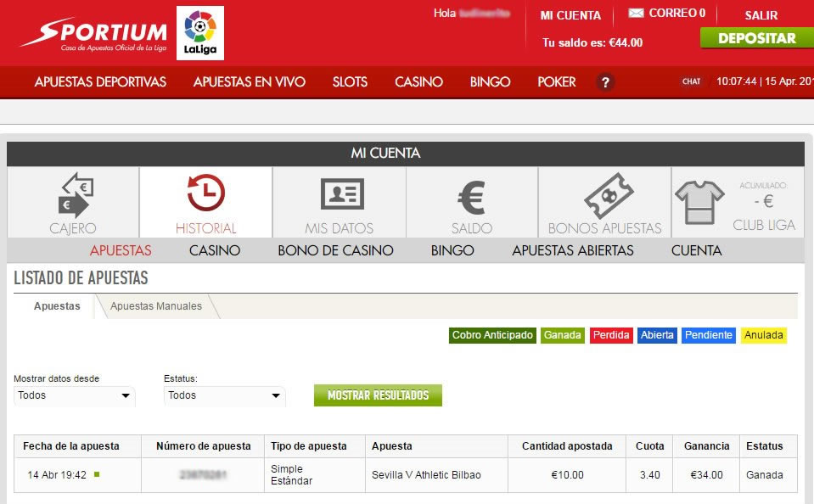
Task: Click the Perdida red legend swatch
Action: point(611,335)
